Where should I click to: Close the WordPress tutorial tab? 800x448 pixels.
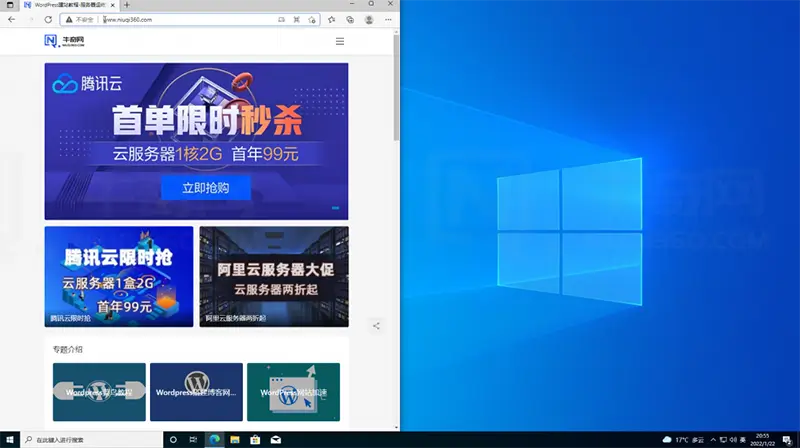click(x=113, y=5)
